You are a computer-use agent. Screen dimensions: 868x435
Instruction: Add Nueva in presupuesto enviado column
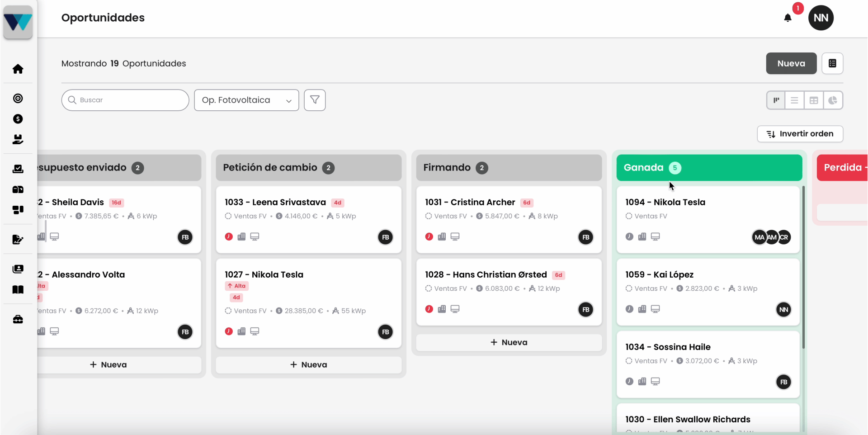coord(119,364)
